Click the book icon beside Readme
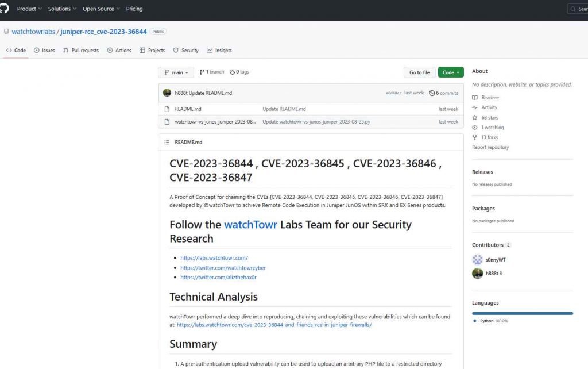The width and height of the screenshot is (588, 369). (x=475, y=98)
